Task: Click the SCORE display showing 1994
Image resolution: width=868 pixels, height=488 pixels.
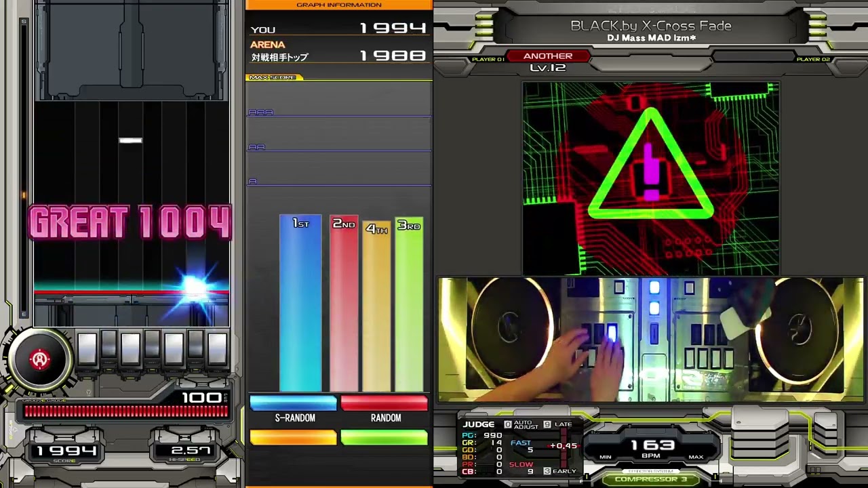Action: 66,451
